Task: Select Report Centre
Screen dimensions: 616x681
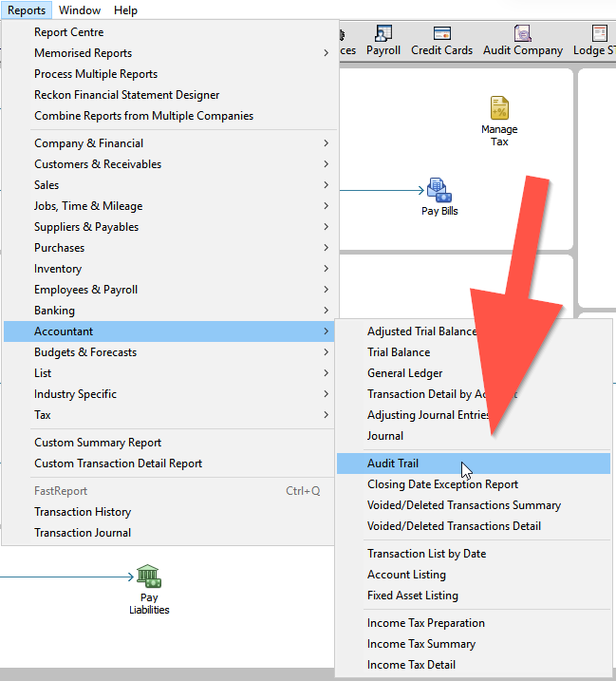Action: [169, 32]
